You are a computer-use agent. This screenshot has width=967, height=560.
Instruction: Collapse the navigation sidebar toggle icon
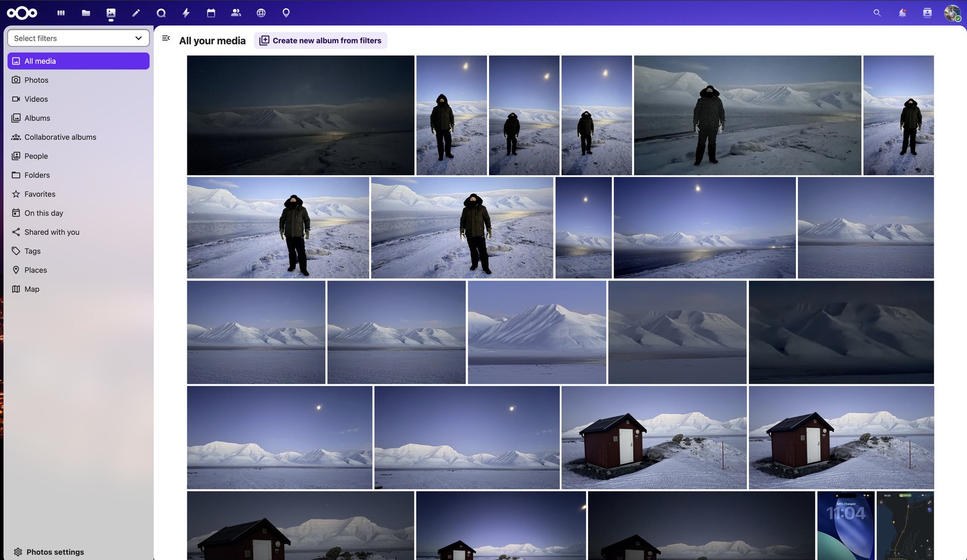(166, 38)
